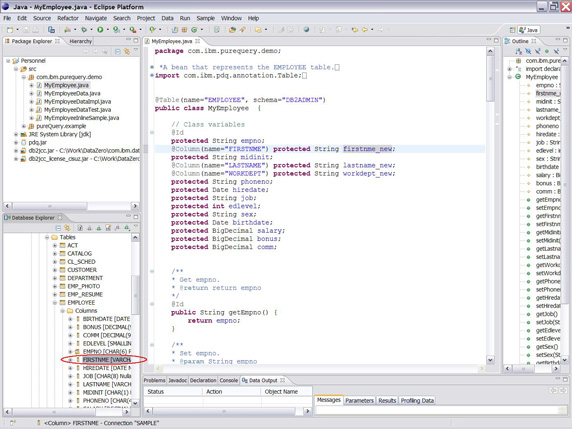
Task: Click Package Explorer horizontal scrollbar right arrow
Action: coord(135,206)
